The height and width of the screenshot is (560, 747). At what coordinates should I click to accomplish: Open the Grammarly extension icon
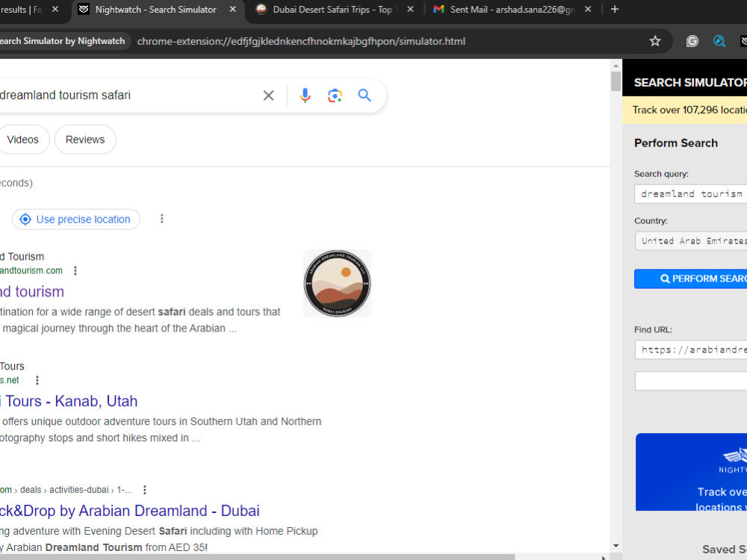pyautogui.click(x=692, y=41)
